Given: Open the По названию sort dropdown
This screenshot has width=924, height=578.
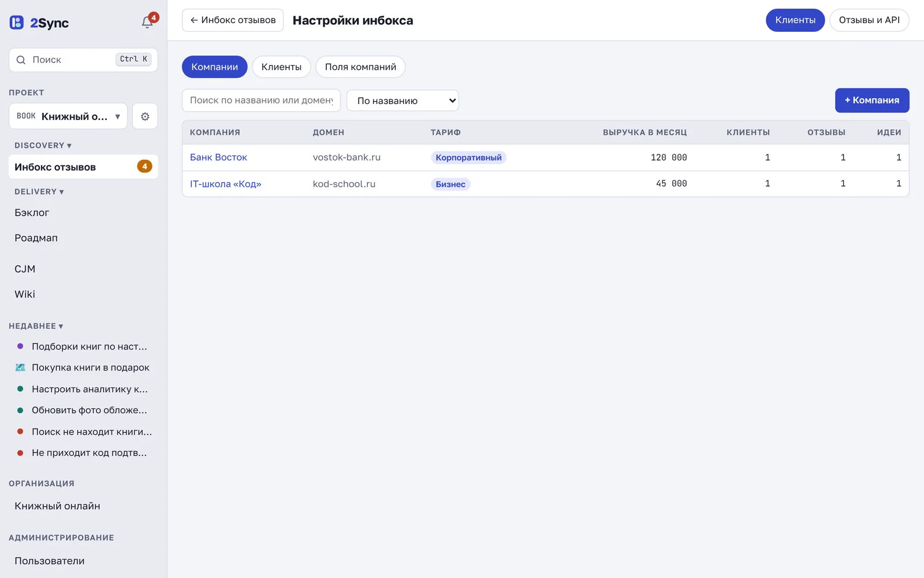Looking at the screenshot, I should [x=403, y=101].
